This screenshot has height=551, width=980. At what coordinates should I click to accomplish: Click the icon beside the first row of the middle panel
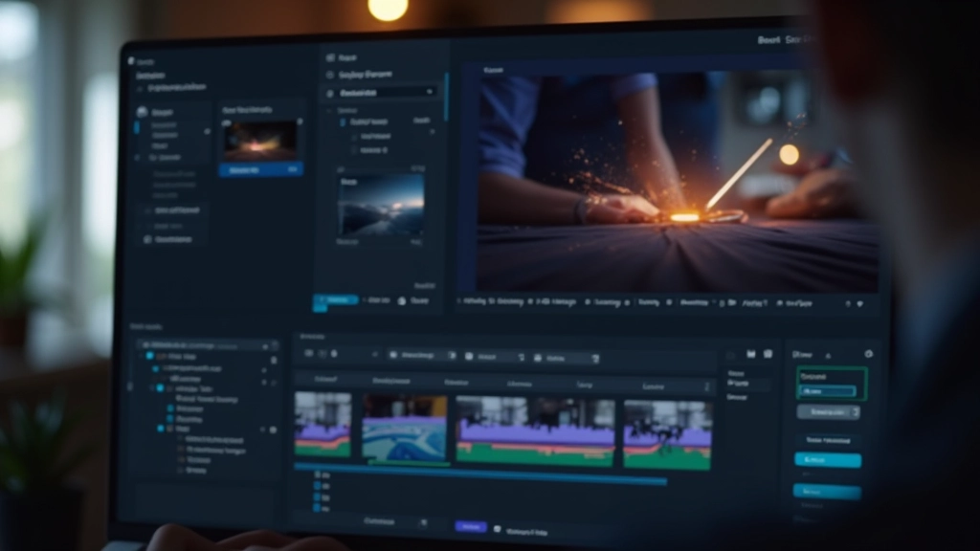point(330,57)
